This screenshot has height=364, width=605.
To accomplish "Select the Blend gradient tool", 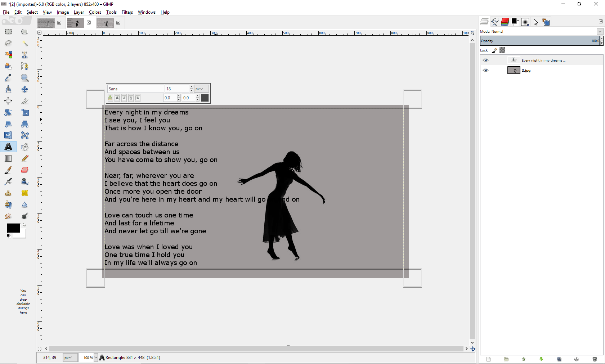I will [x=8, y=158].
